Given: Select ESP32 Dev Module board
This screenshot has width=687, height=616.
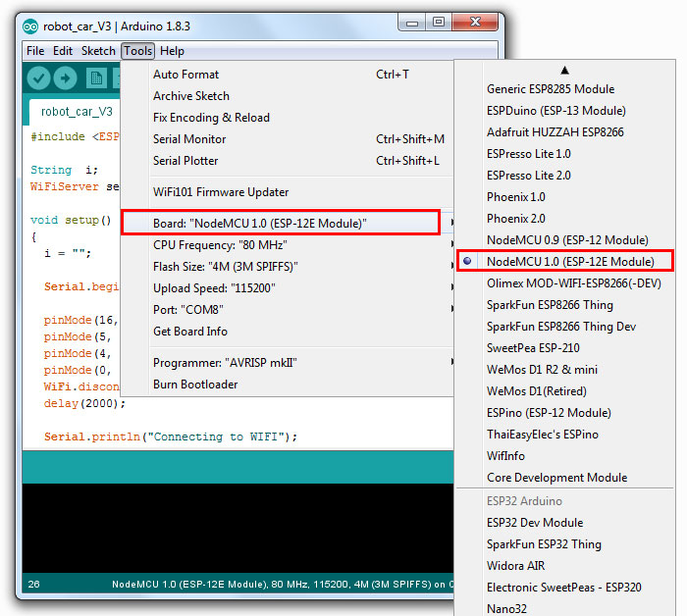Looking at the screenshot, I should 565,522.
